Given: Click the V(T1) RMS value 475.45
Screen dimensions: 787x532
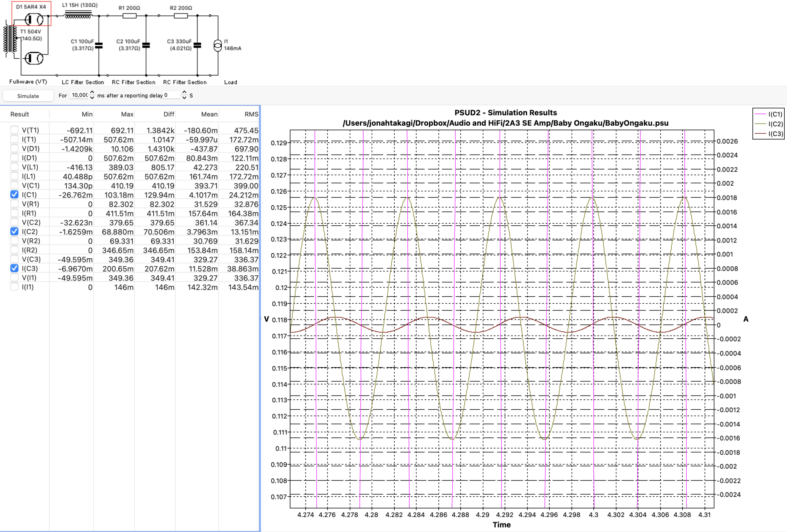Looking at the screenshot, I should pos(246,130).
